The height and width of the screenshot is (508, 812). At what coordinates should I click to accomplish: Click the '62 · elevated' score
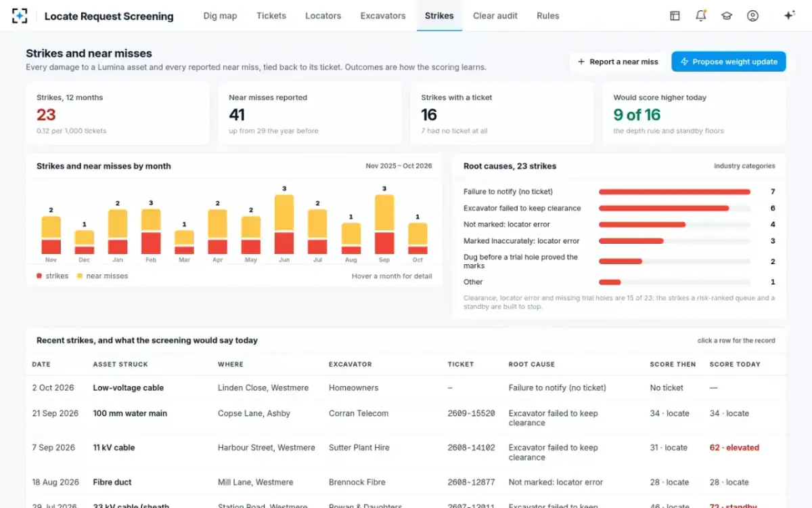734,448
